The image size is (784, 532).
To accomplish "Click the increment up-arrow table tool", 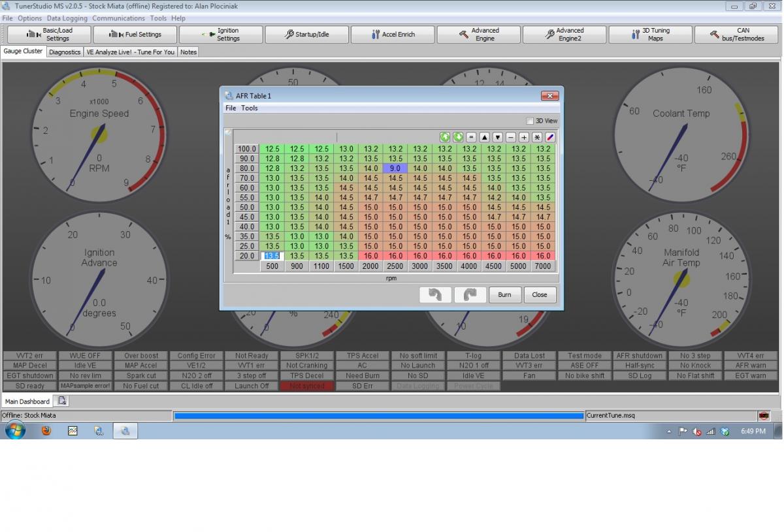I will 484,137.
